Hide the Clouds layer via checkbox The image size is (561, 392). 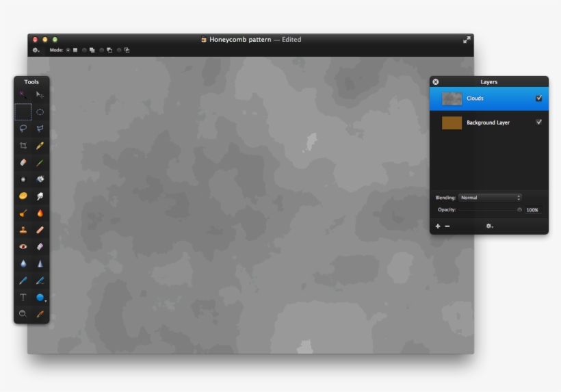pos(539,99)
